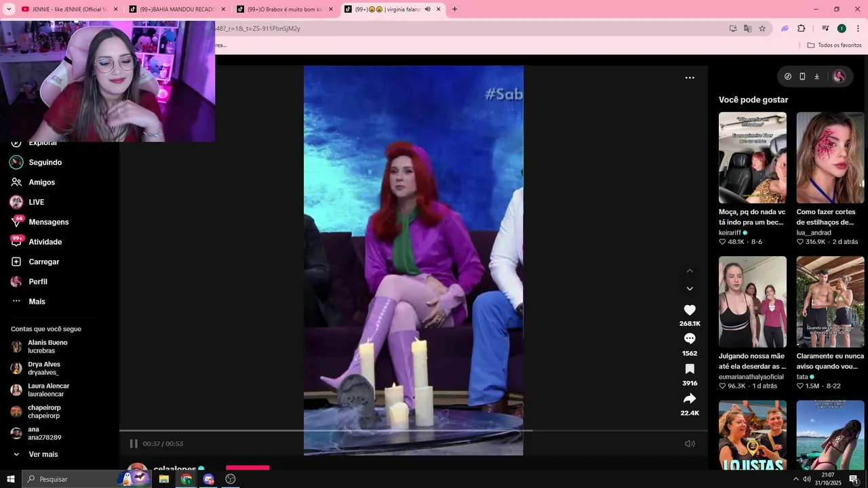The image size is (868, 488).
Task: Open chapeirorp followed account
Action: click(x=44, y=411)
